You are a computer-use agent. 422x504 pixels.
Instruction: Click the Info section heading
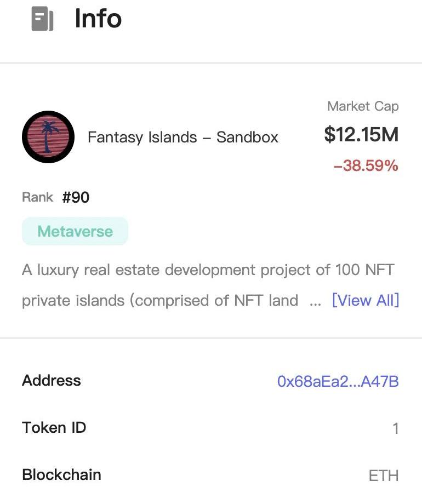pyautogui.click(x=98, y=19)
